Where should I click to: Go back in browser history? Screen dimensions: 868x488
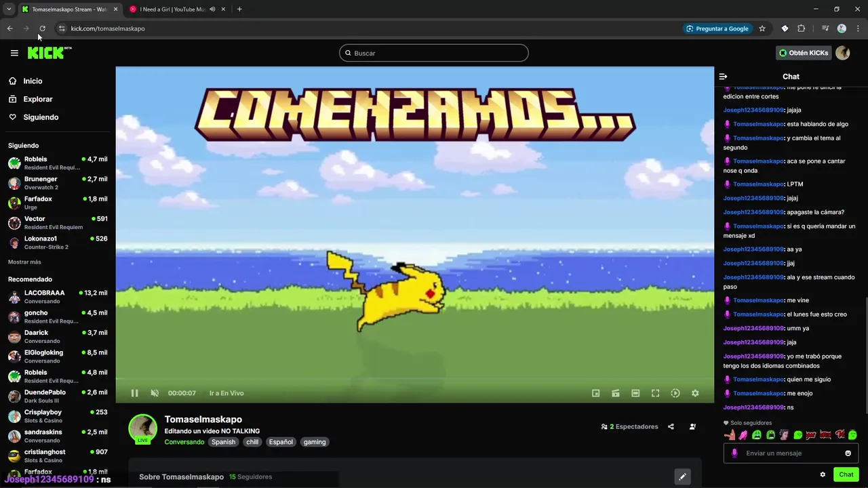9,28
